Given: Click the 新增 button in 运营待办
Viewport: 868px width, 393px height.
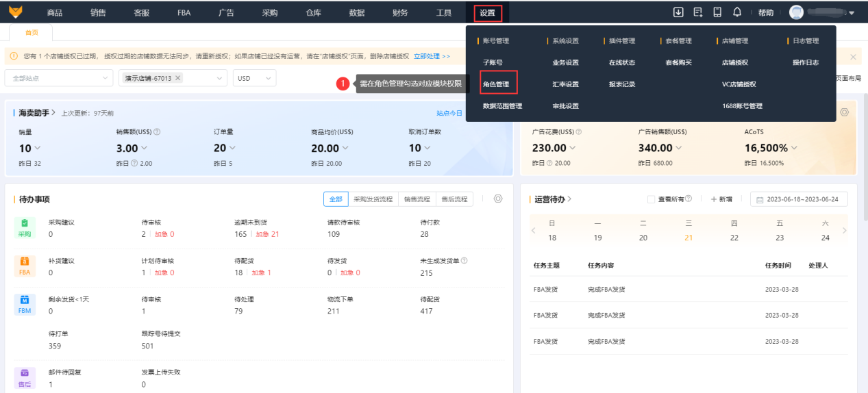Looking at the screenshot, I should (721, 199).
